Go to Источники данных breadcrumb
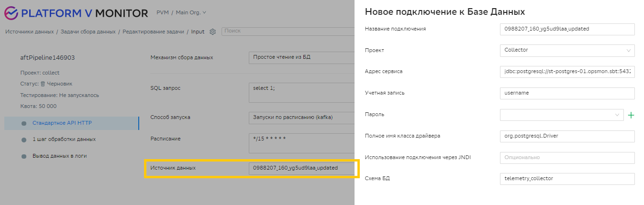The width and height of the screenshot is (644, 205). tap(29, 32)
